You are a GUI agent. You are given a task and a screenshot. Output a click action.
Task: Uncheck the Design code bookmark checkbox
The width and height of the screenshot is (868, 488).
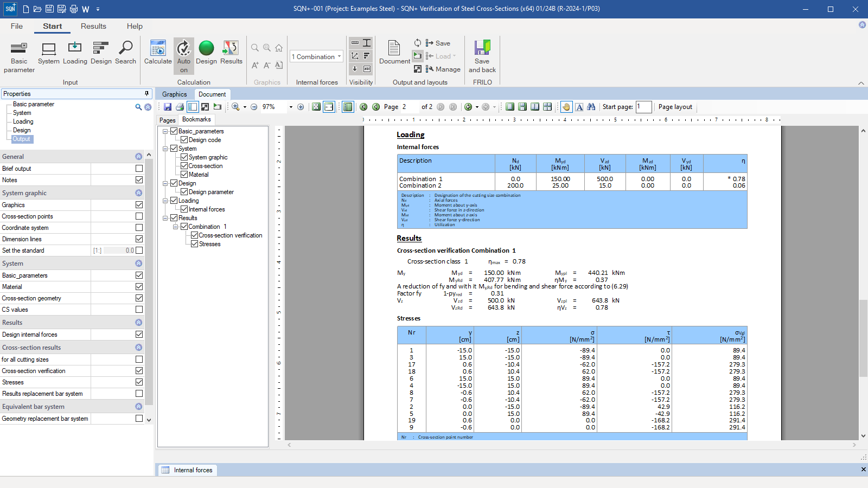pos(184,140)
